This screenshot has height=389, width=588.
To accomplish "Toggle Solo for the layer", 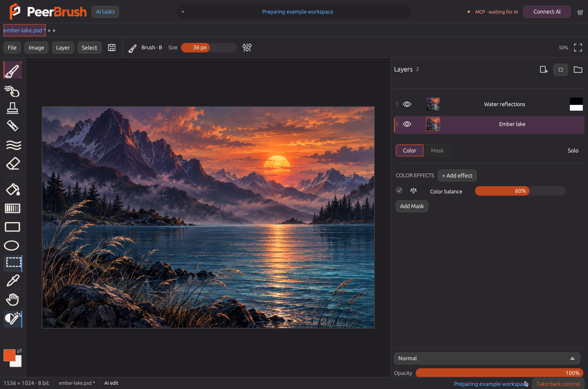I will click(x=573, y=150).
